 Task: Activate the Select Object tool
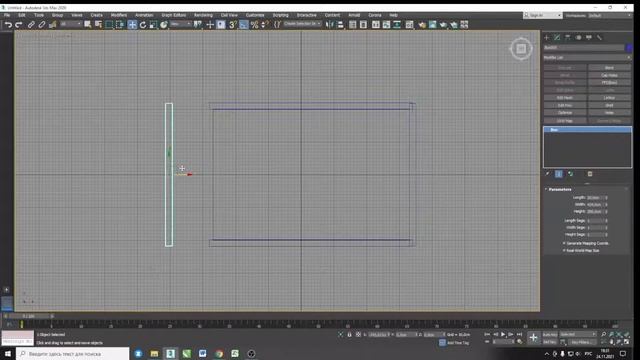(87, 25)
